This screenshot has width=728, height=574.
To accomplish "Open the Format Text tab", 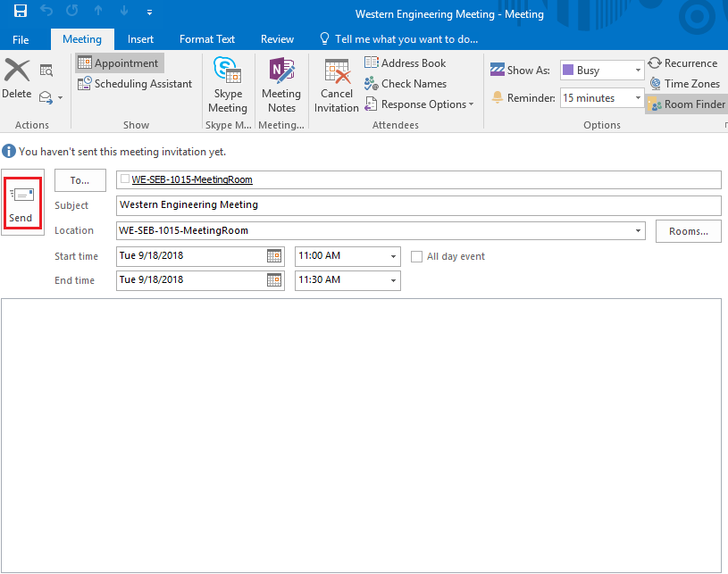I will [x=207, y=39].
